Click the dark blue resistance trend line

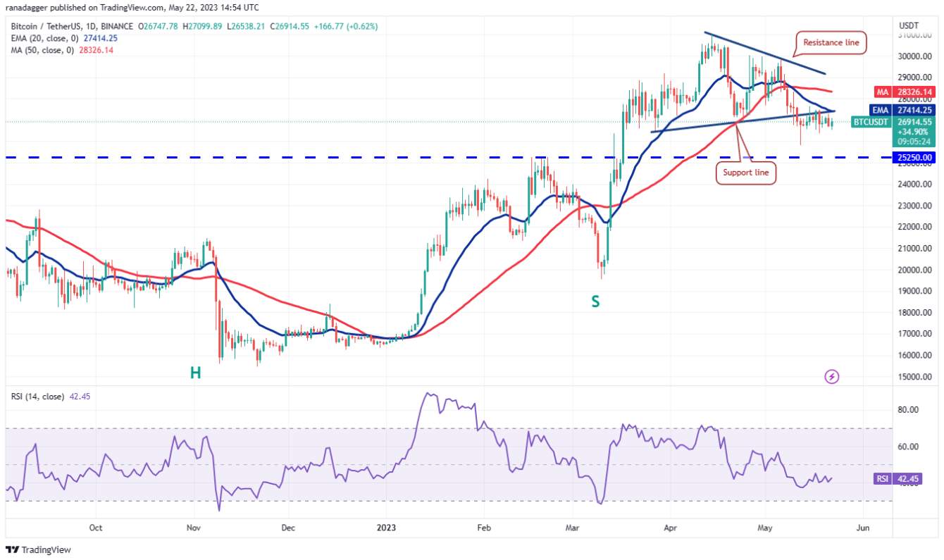tap(765, 52)
